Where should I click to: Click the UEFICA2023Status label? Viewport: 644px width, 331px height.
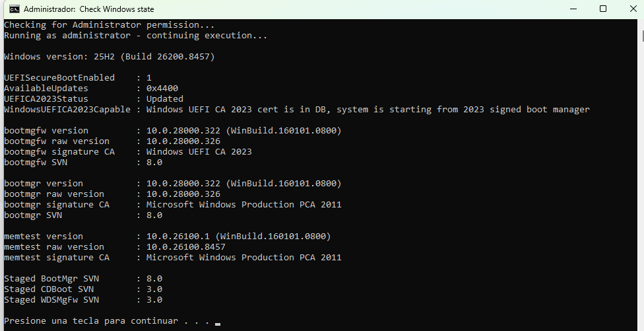tap(46, 99)
